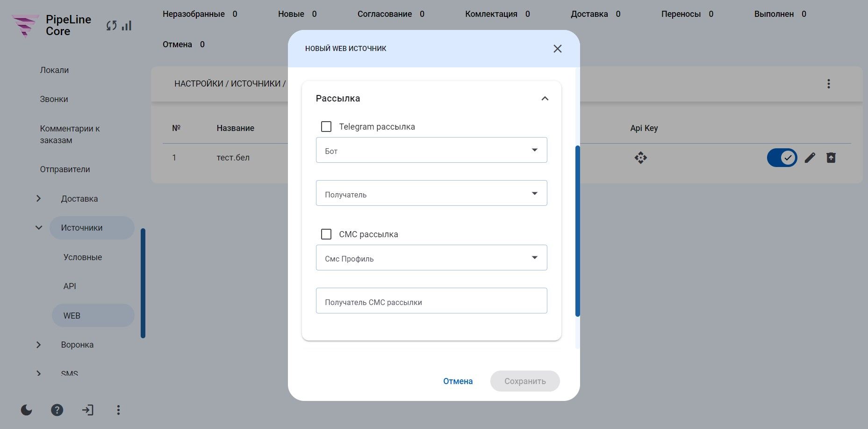The width and height of the screenshot is (868, 429).
Task: Click the sidebar vertical scrollbar thumb
Action: 143,283
